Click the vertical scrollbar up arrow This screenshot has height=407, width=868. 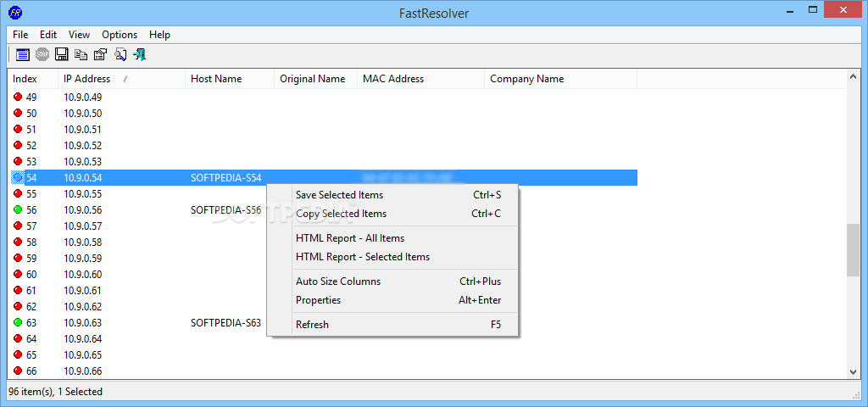point(853,75)
